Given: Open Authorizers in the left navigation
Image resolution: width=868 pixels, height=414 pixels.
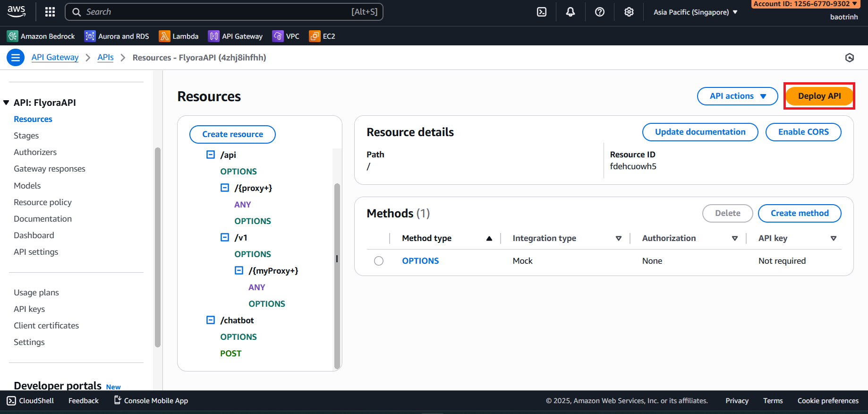Looking at the screenshot, I should click(x=35, y=152).
